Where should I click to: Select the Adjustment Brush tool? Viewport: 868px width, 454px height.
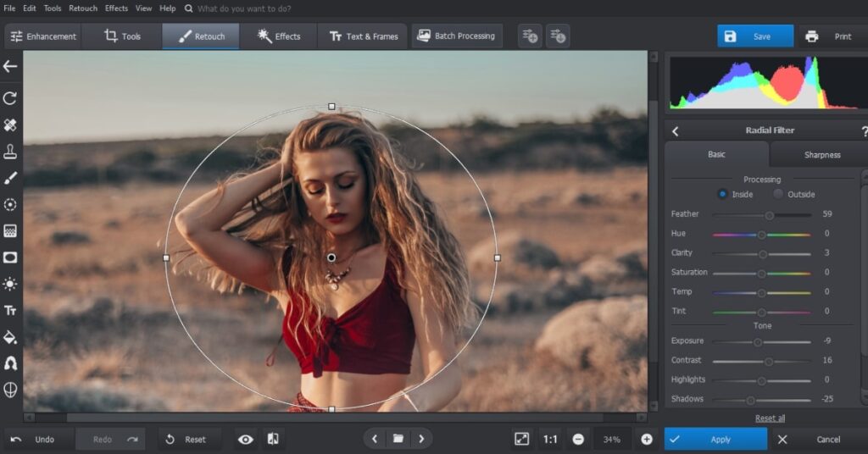(x=10, y=178)
